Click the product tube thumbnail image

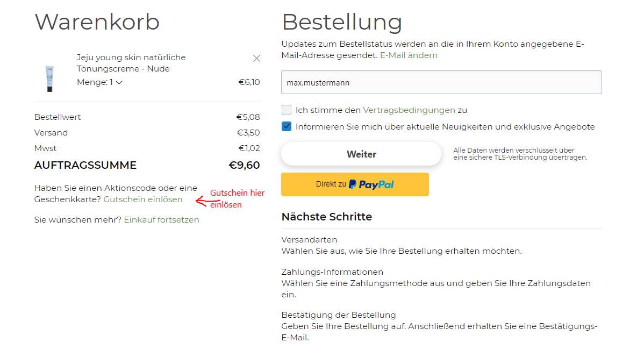point(49,78)
